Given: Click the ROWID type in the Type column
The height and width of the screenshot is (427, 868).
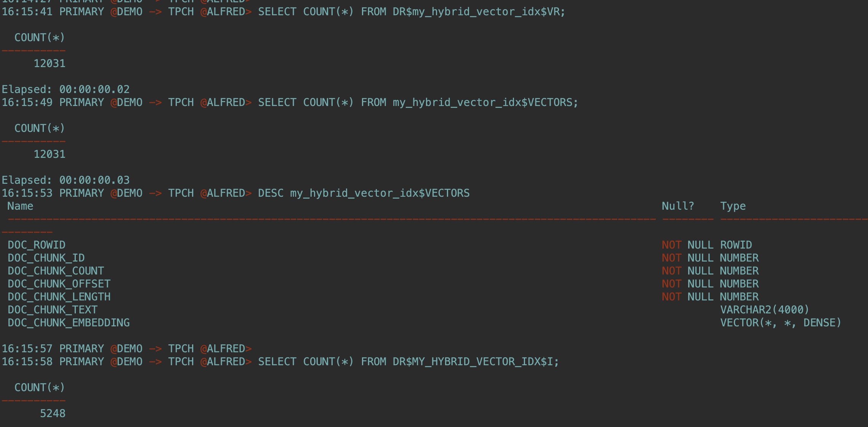Looking at the screenshot, I should (736, 245).
